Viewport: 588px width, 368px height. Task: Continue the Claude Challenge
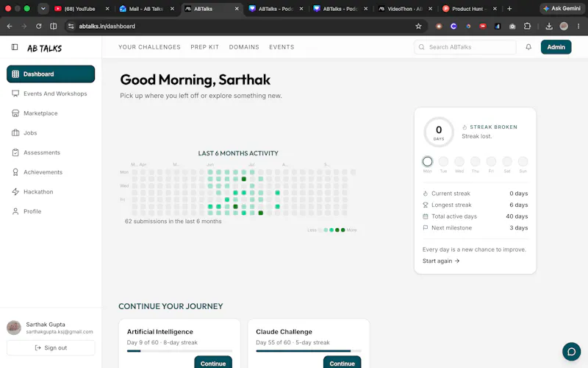pyautogui.click(x=342, y=363)
